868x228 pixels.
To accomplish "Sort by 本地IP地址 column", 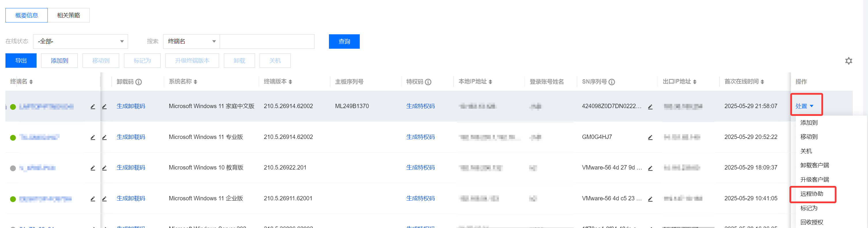I will tap(490, 82).
